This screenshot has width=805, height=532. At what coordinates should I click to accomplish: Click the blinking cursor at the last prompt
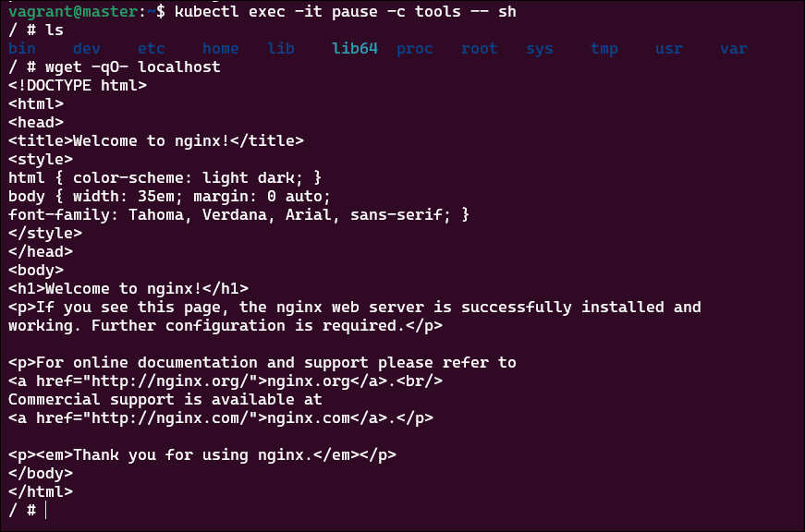[45, 511]
